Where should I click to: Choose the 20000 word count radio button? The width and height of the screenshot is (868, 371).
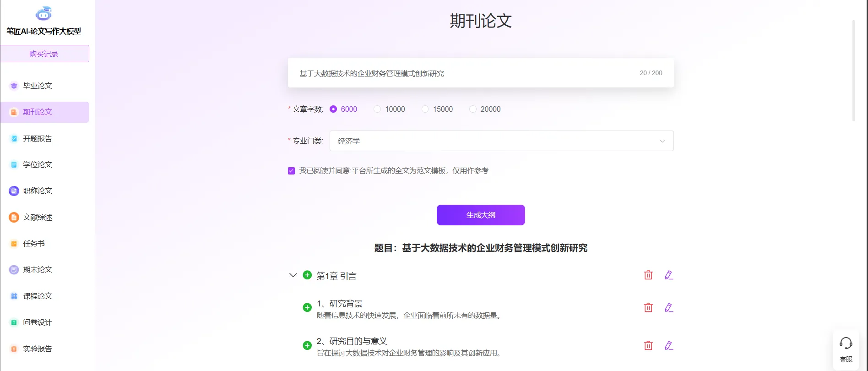point(473,109)
